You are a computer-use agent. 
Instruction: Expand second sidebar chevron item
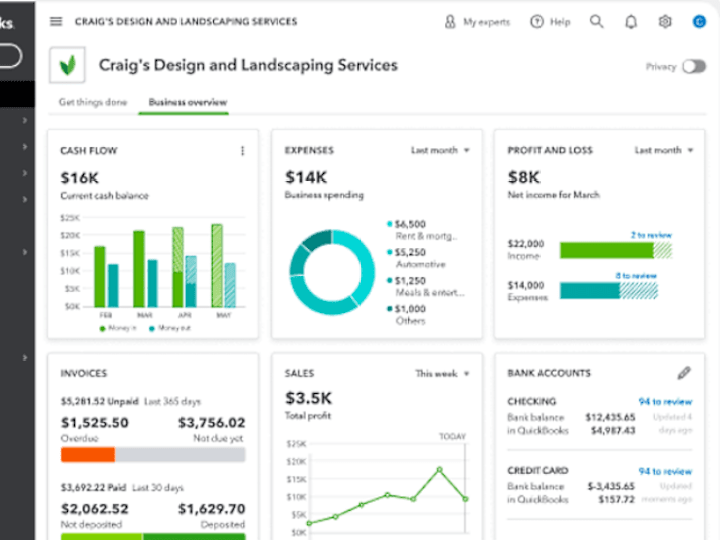pos(25,146)
